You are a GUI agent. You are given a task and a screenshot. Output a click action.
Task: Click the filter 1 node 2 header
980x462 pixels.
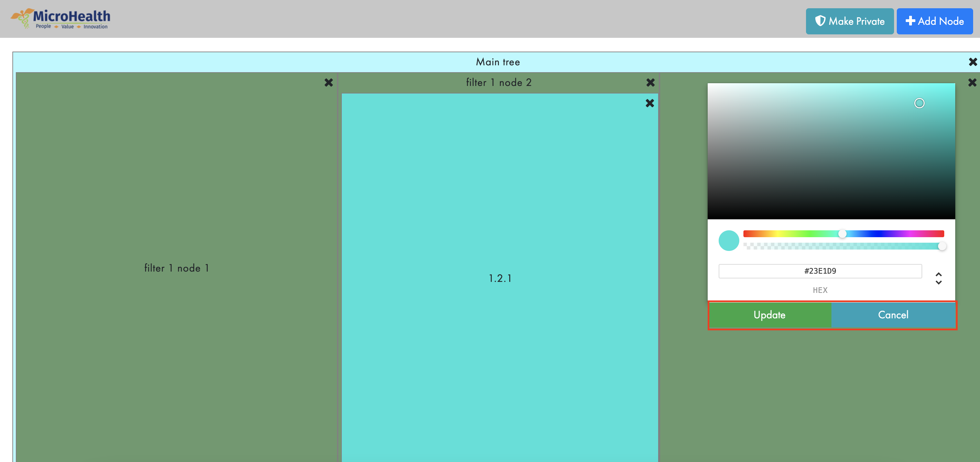pos(499,82)
